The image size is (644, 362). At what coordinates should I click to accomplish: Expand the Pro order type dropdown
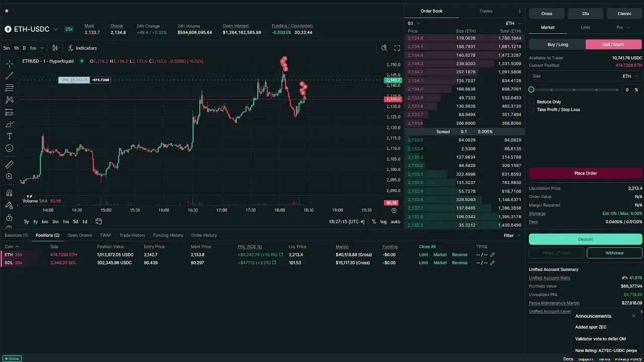pyautogui.click(x=623, y=28)
